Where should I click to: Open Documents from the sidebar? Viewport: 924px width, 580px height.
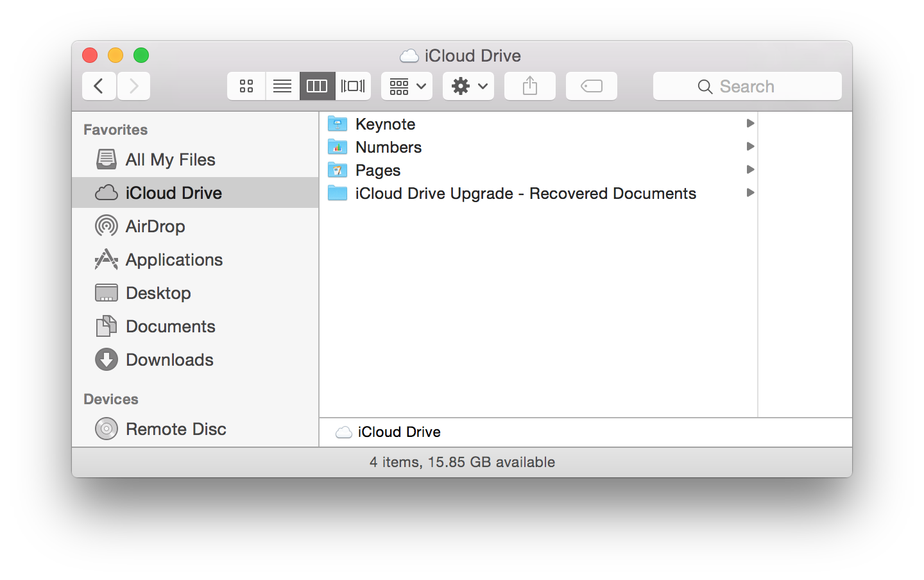pyautogui.click(x=195, y=327)
